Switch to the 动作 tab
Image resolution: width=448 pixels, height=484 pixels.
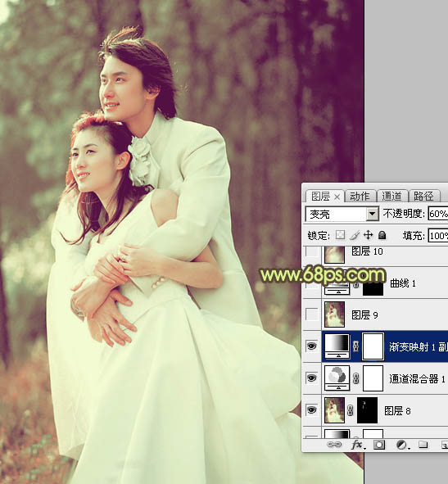360,196
